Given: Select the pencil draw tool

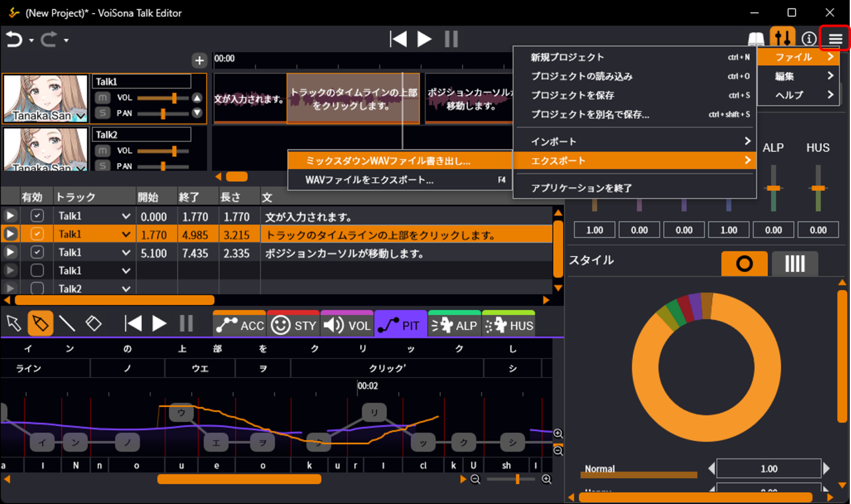Looking at the screenshot, I should point(40,324).
